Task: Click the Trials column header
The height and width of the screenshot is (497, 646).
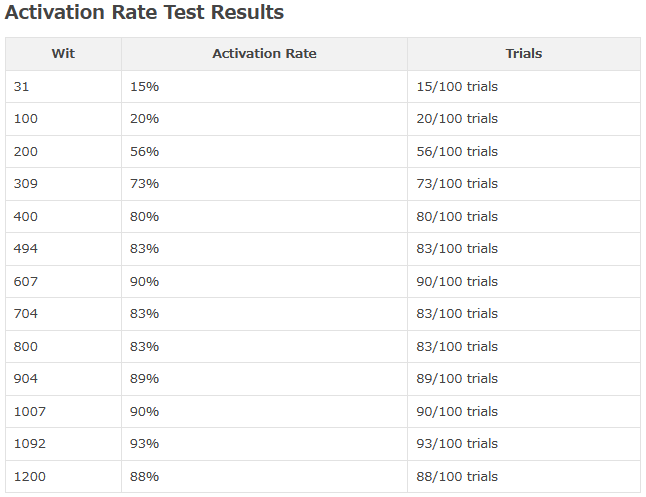Action: (x=524, y=54)
